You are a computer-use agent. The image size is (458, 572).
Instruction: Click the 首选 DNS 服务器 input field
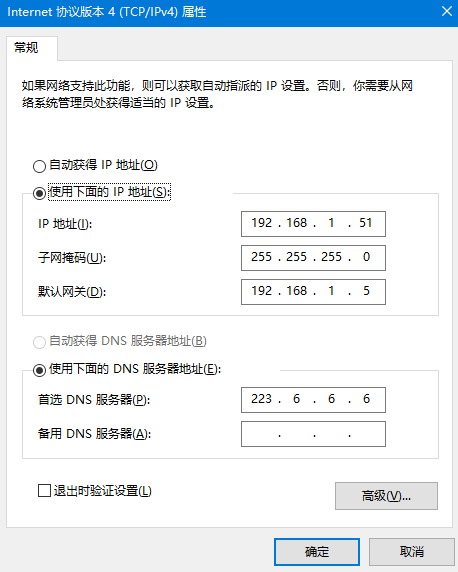pos(313,400)
